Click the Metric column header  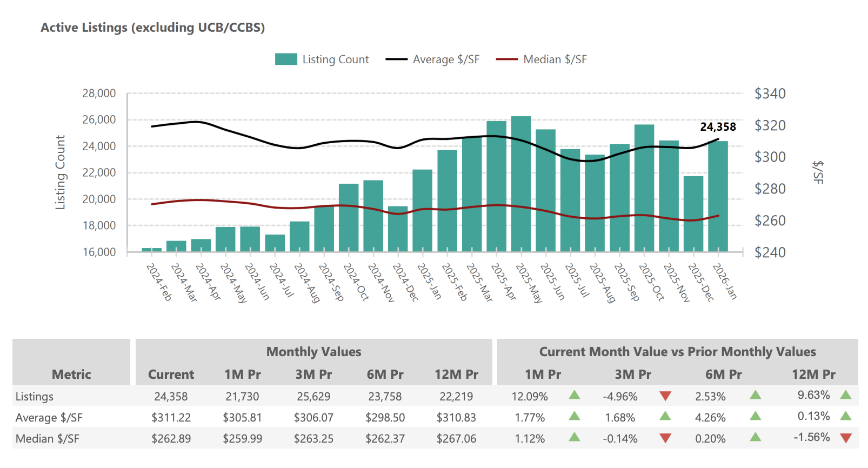click(71, 375)
